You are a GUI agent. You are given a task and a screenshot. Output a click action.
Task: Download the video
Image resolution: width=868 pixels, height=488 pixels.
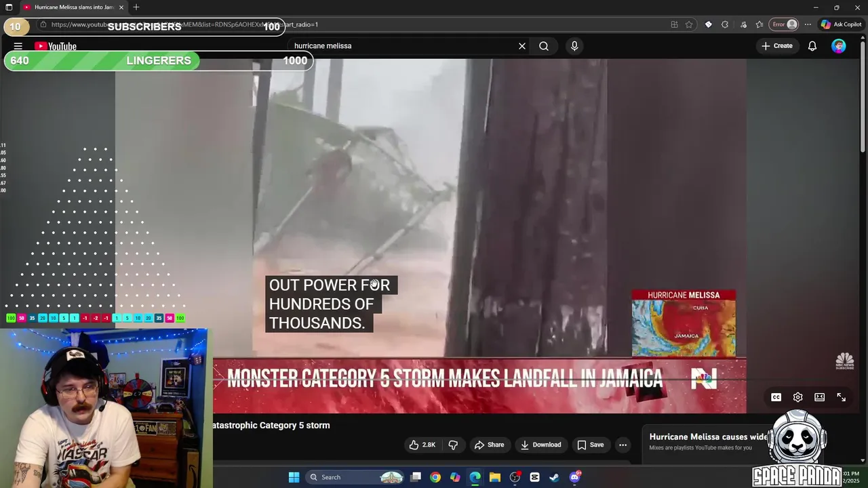click(x=540, y=445)
